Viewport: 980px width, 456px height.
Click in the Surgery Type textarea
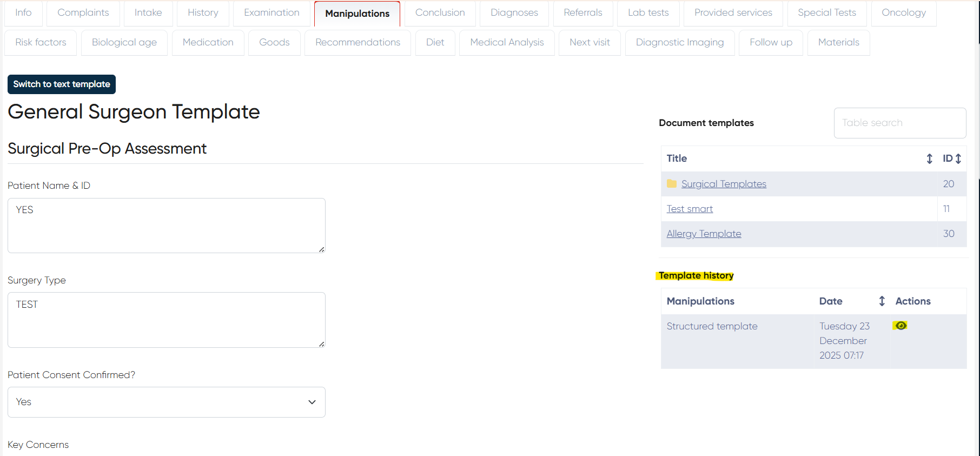pyautogui.click(x=167, y=320)
